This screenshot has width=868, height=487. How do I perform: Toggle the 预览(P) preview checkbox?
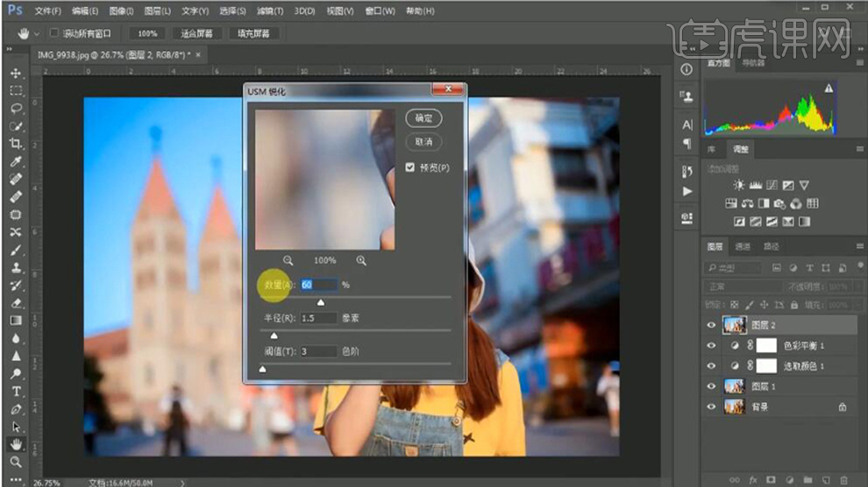[410, 167]
